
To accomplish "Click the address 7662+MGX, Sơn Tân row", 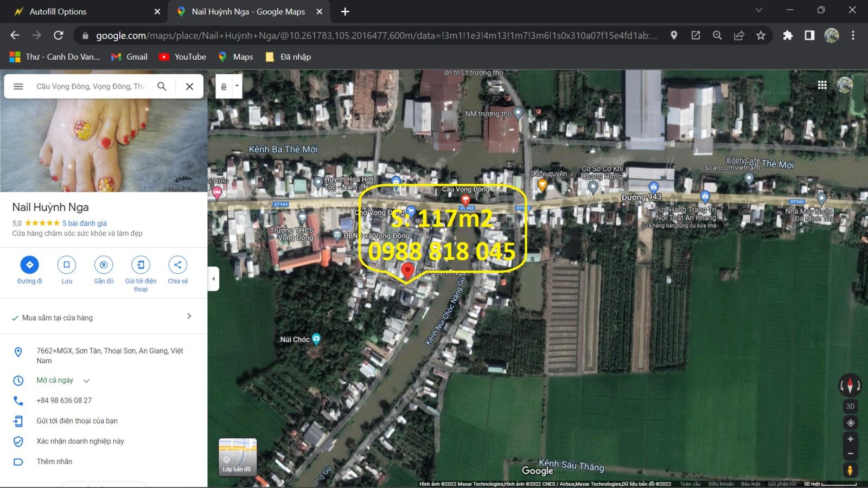I will click(x=104, y=356).
